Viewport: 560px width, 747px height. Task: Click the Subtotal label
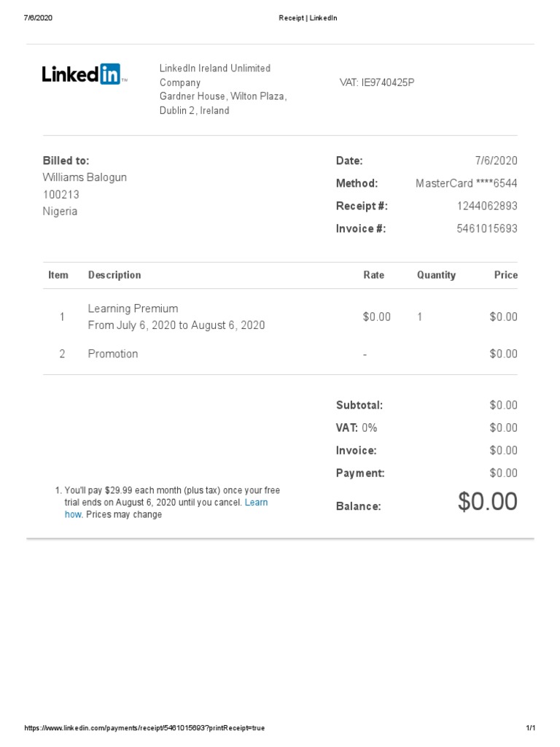[359, 405]
